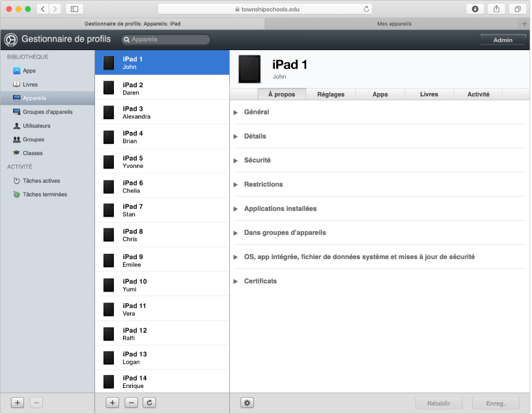The height and width of the screenshot is (414, 532).
Task: Switch to the device Apps tab
Action: [380, 94]
